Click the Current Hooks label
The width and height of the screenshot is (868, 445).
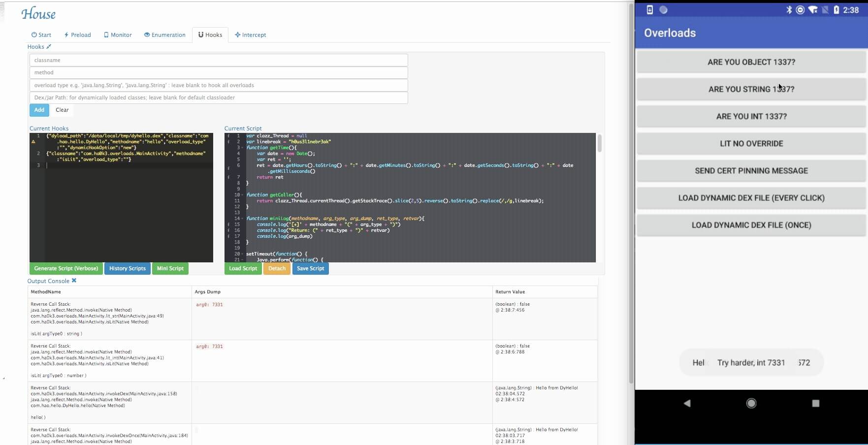(49, 128)
